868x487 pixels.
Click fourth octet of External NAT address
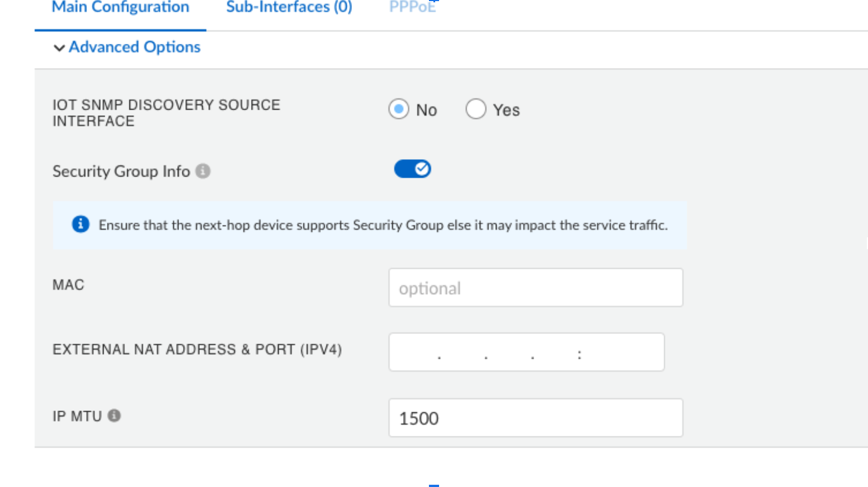pos(556,353)
